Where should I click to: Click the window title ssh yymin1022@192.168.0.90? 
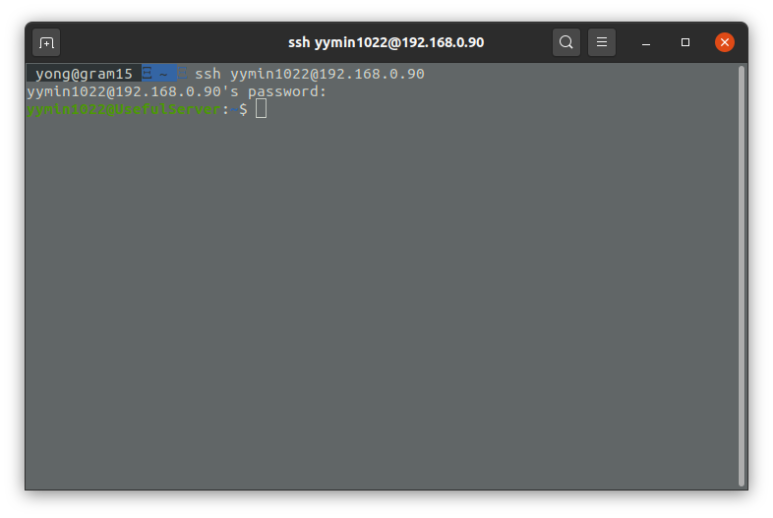point(386,42)
